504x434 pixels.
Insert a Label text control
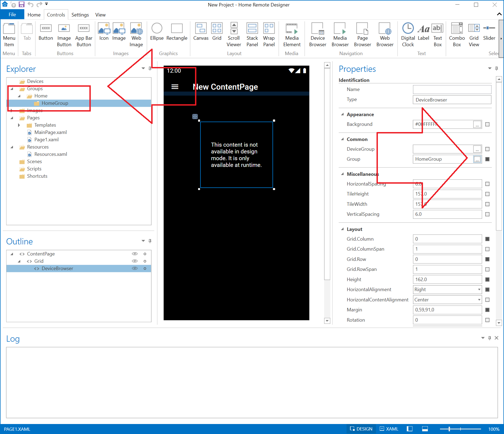coord(423,32)
